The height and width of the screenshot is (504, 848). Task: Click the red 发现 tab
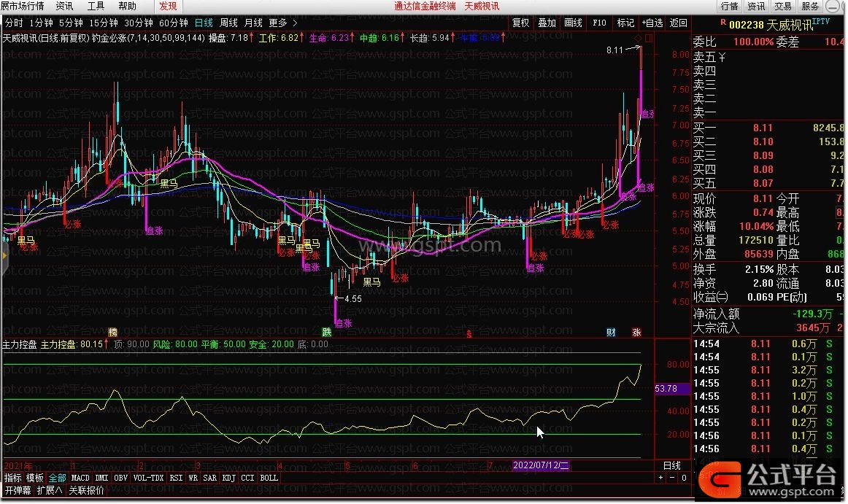point(168,6)
